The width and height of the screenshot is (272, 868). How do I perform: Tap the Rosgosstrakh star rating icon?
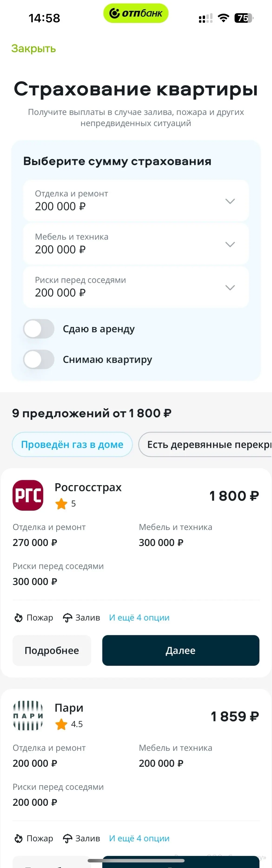(x=61, y=504)
